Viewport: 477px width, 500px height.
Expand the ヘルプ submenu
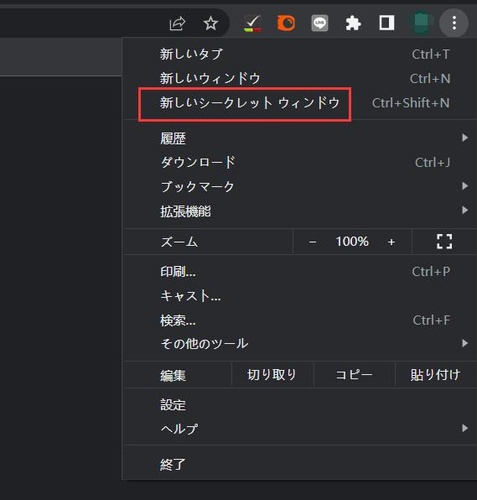point(300,429)
